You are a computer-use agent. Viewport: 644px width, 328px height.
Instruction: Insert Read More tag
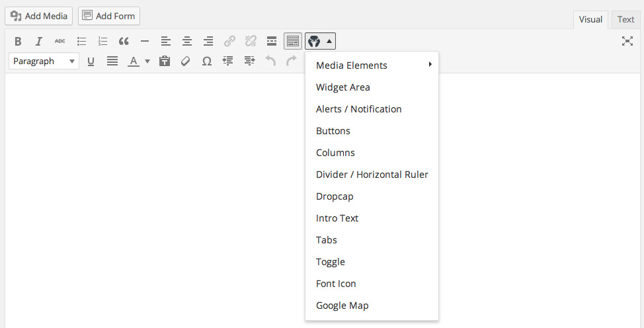click(x=272, y=41)
